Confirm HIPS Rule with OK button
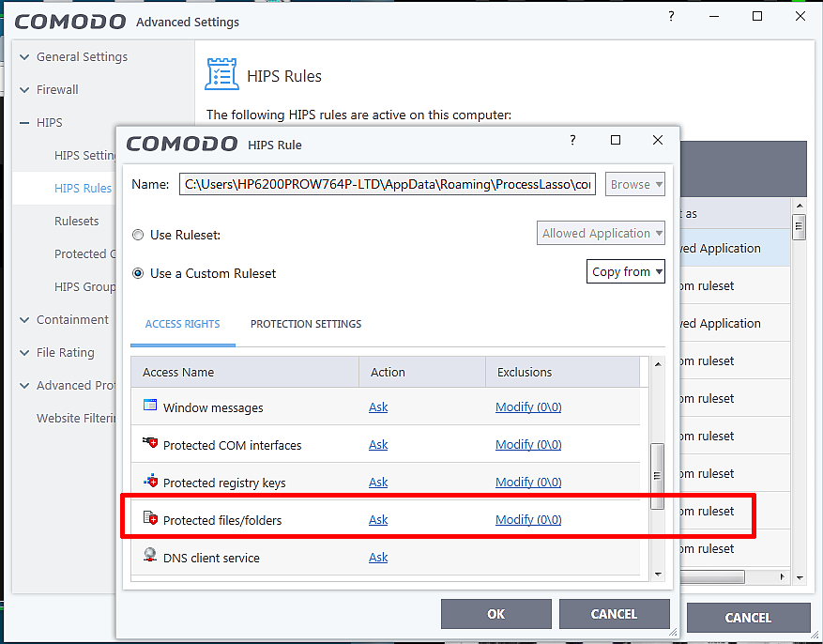Screen dimensions: 823x644 click(496, 614)
